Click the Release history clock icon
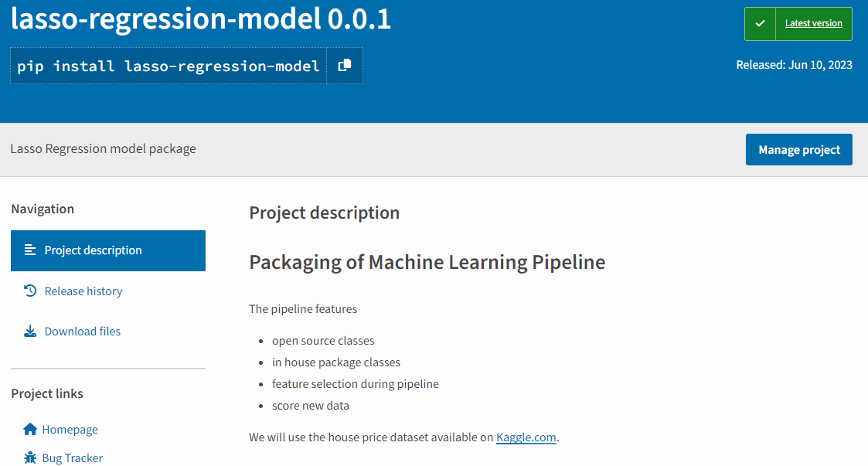This screenshot has height=466, width=868. coord(30,291)
